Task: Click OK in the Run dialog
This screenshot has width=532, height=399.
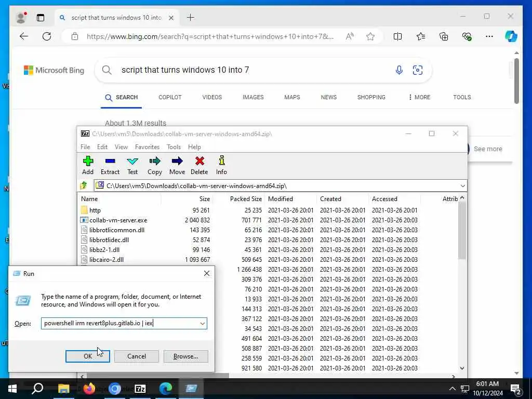Action: click(87, 356)
